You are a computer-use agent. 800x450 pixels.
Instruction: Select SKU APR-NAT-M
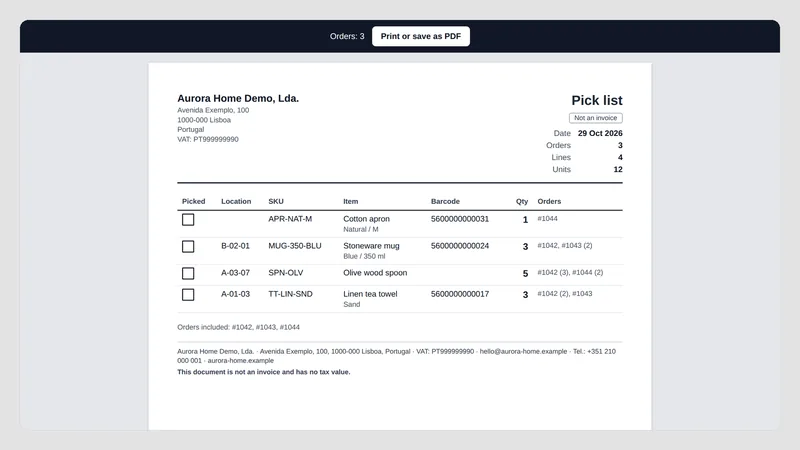click(x=290, y=219)
